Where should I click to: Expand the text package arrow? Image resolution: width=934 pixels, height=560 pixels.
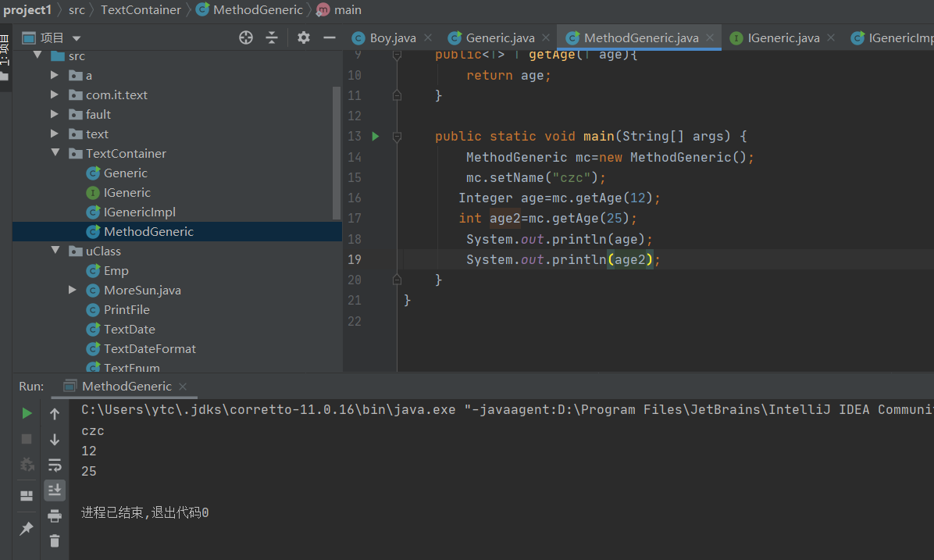click(x=55, y=134)
